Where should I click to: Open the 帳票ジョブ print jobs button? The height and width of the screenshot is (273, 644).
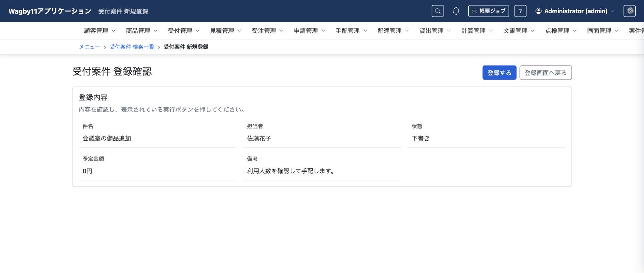click(x=488, y=11)
